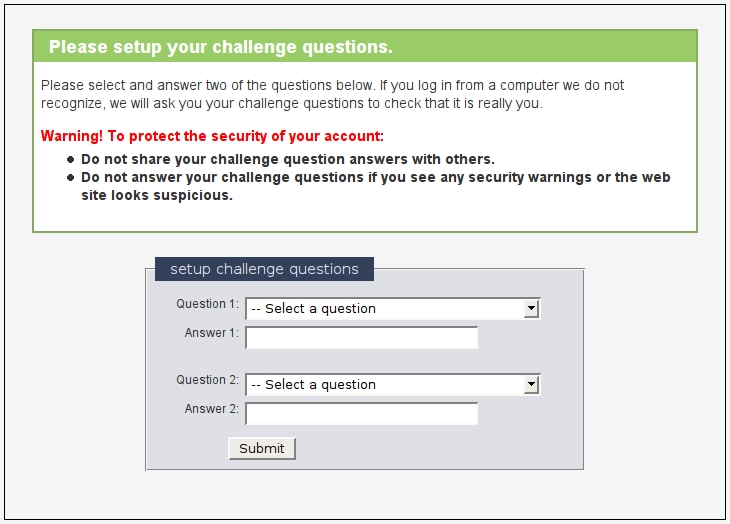
Task: Click the bullet beside "Do not answer"
Action: pyautogui.click(x=70, y=178)
